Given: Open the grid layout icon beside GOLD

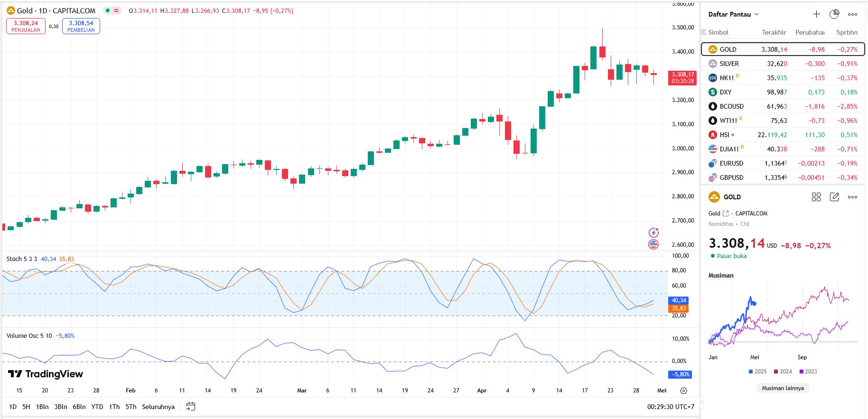Looking at the screenshot, I should pyautogui.click(x=816, y=197).
